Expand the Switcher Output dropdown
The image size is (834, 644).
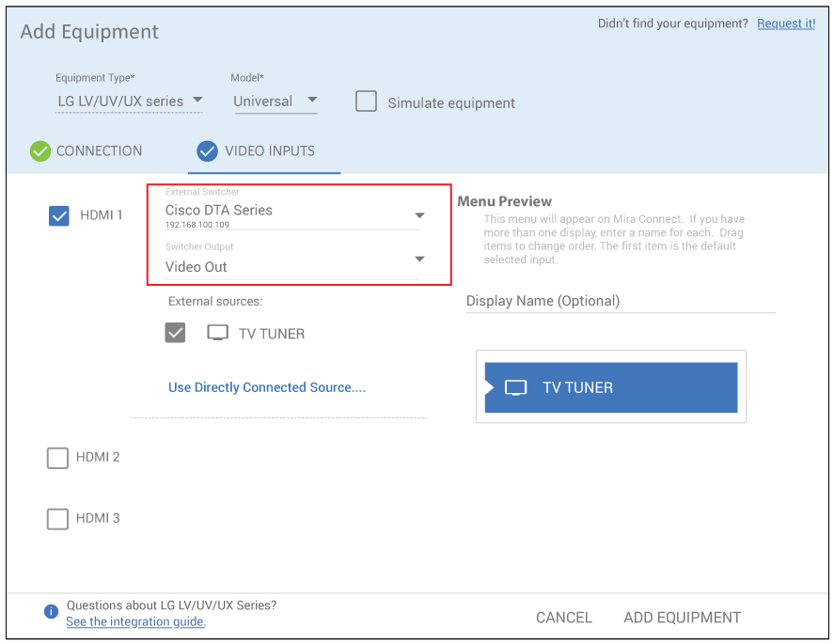tap(419, 259)
